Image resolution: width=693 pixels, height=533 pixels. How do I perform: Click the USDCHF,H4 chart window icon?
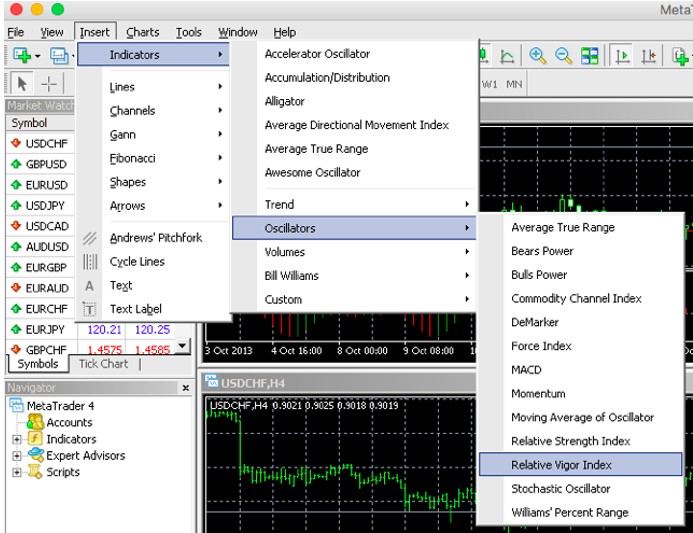click(211, 381)
